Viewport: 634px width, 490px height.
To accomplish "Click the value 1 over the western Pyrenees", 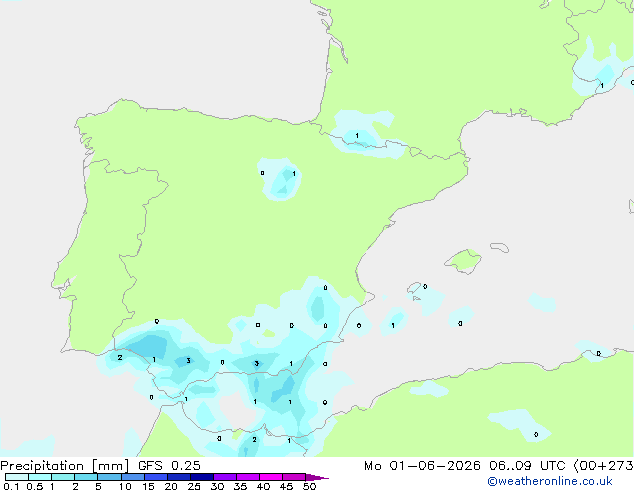I will 357,135.
